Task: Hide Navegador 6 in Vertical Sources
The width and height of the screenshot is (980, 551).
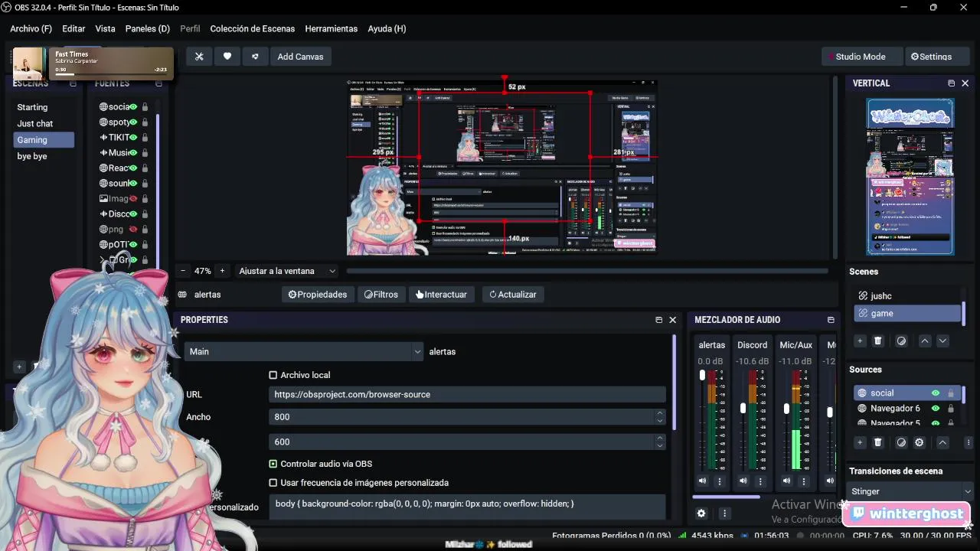Action: coord(935,409)
